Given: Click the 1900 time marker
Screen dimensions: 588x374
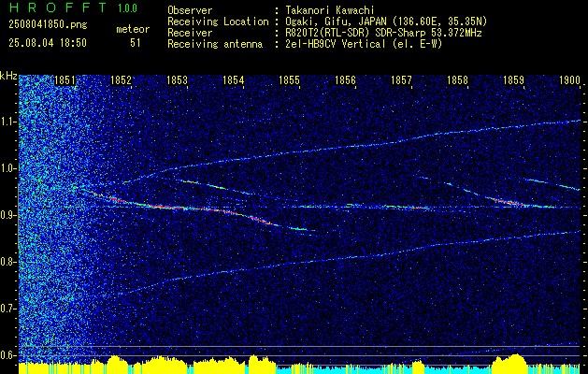Looking at the screenshot, I should (569, 80).
